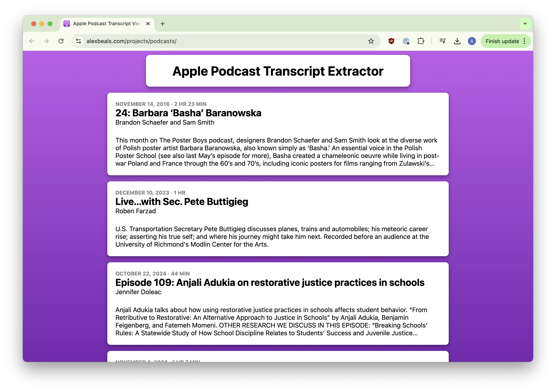Click the Poster Boys episode description
The height and width of the screenshot is (392, 556).
(x=277, y=152)
